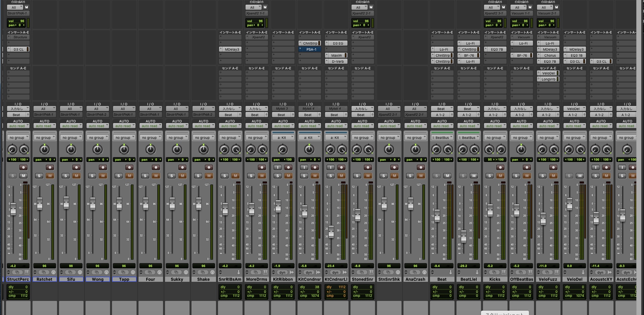Open the output window icon on Kicks track
Screen dimensions: 644x315
[x=494, y=272]
